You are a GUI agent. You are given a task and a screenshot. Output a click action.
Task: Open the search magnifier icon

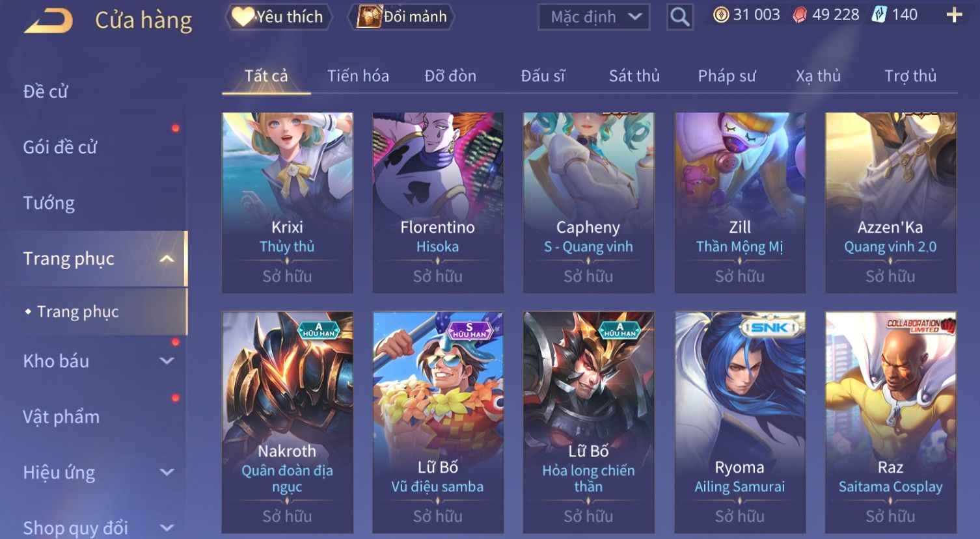pyautogui.click(x=679, y=16)
